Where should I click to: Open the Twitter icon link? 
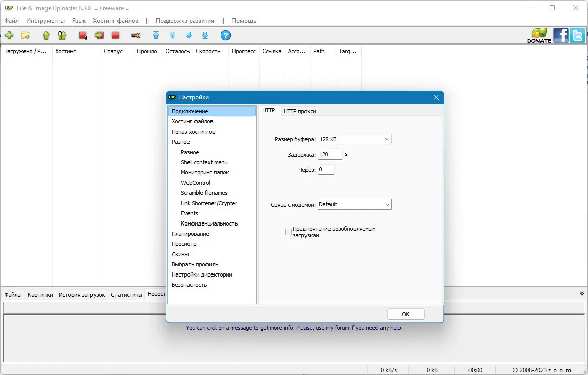coord(577,35)
